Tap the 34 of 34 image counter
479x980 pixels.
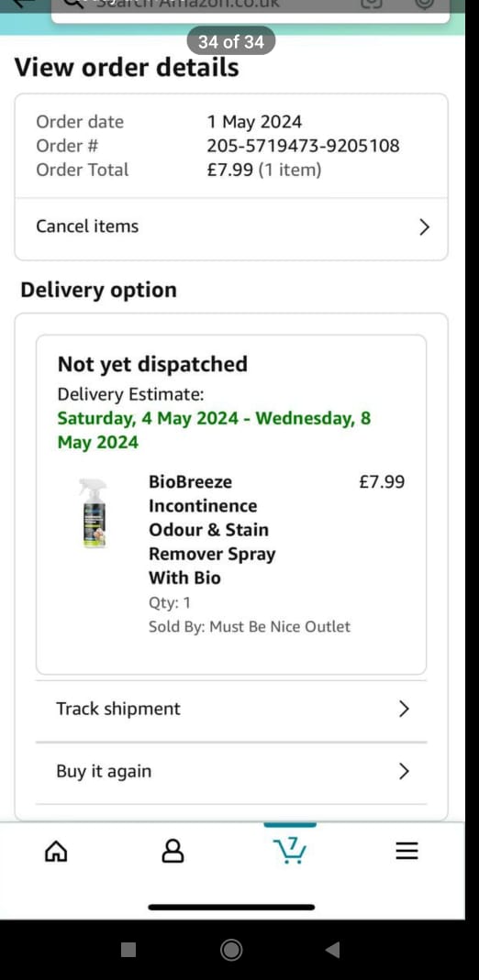(x=231, y=41)
